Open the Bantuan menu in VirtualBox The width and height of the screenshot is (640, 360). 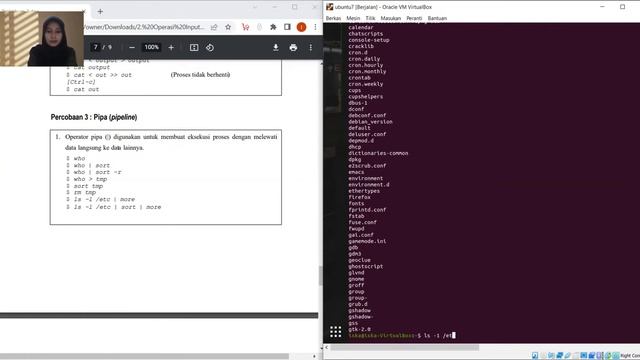(x=437, y=18)
